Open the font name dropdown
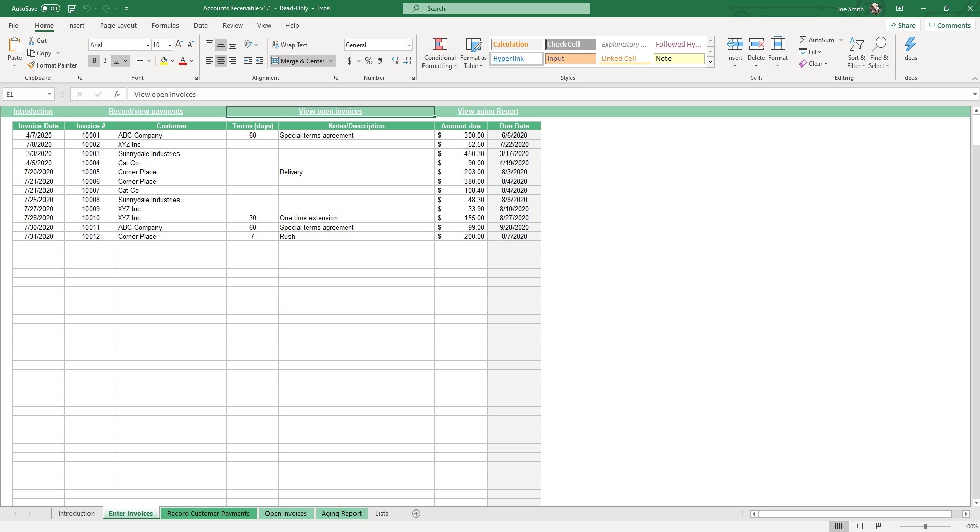Viewport: 980px width, 532px height. [x=147, y=45]
